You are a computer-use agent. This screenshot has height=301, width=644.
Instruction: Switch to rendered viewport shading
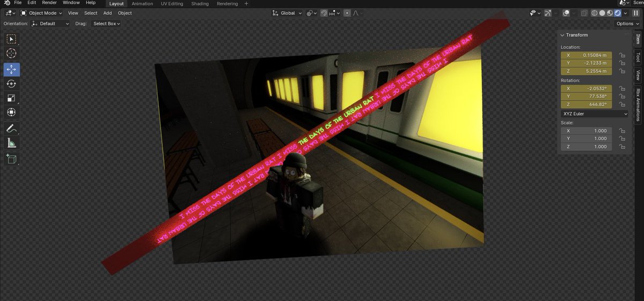[x=618, y=13]
